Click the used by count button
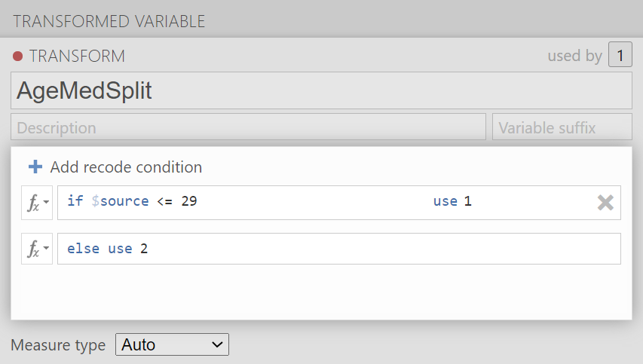The height and width of the screenshot is (364, 643). coord(620,56)
